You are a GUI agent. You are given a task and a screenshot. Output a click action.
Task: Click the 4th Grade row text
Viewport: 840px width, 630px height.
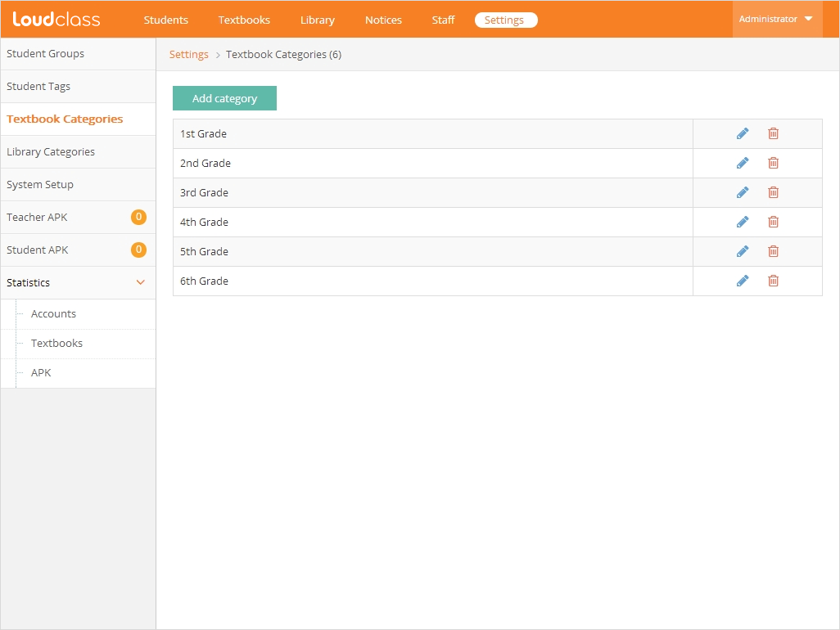(204, 222)
